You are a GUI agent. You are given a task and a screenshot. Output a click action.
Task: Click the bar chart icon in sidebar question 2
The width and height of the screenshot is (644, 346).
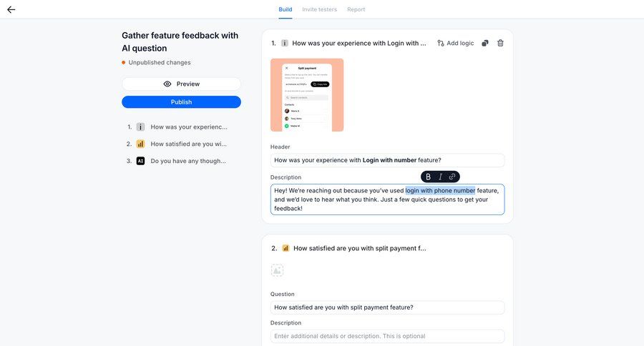(x=140, y=144)
